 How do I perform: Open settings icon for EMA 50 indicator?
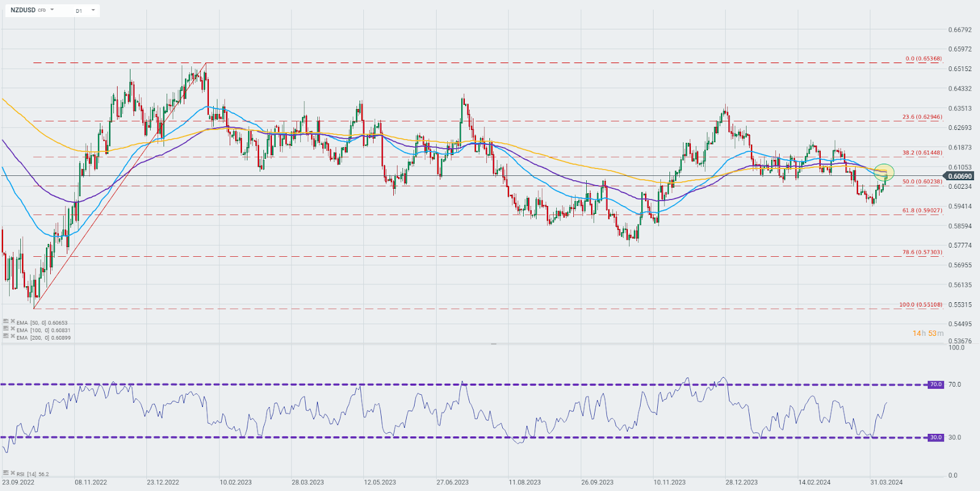click(6, 321)
